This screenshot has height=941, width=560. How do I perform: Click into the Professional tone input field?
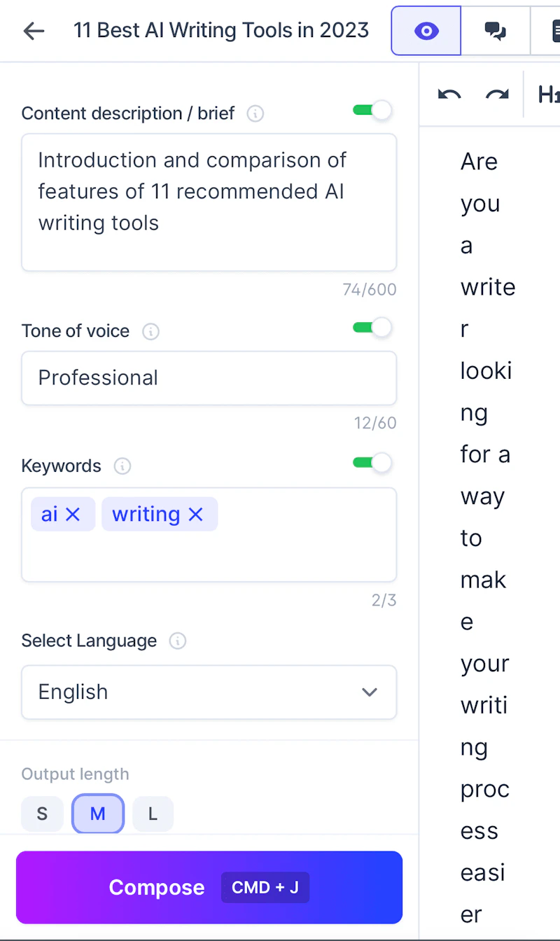[209, 378]
